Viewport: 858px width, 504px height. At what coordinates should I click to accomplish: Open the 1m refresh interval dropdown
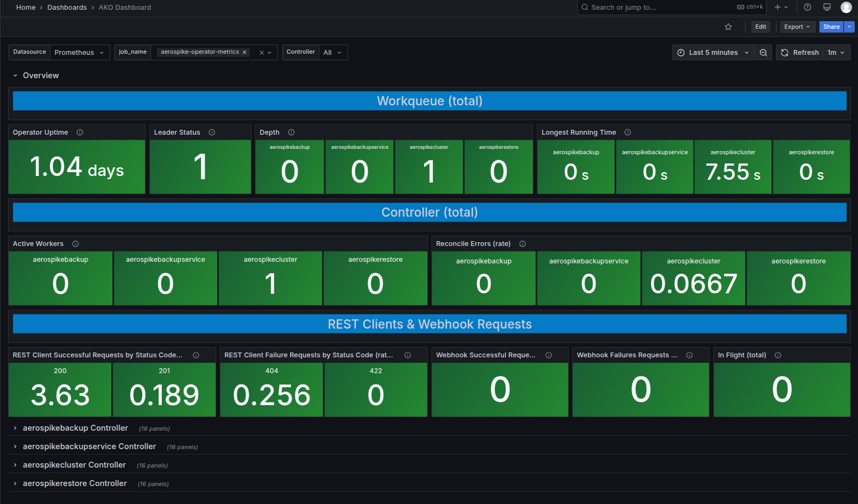(836, 53)
